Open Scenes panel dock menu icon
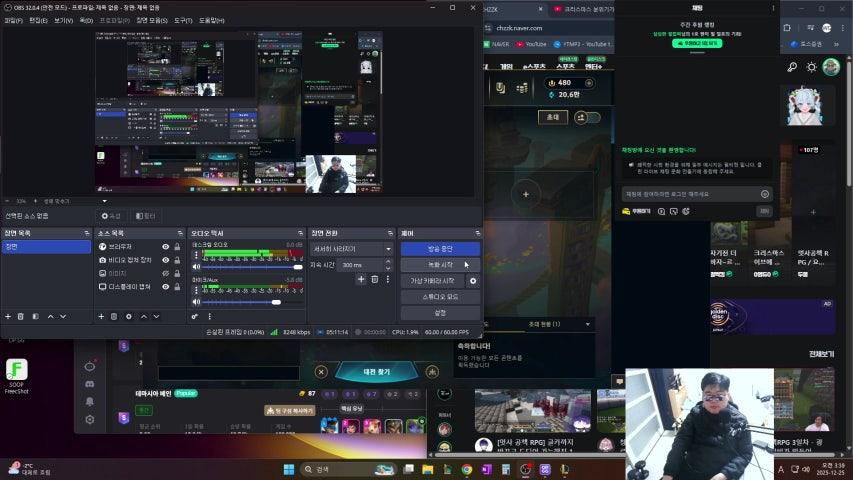Image resolution: width=853 pixels, height=480 pixels. click(x=86, y=233)
